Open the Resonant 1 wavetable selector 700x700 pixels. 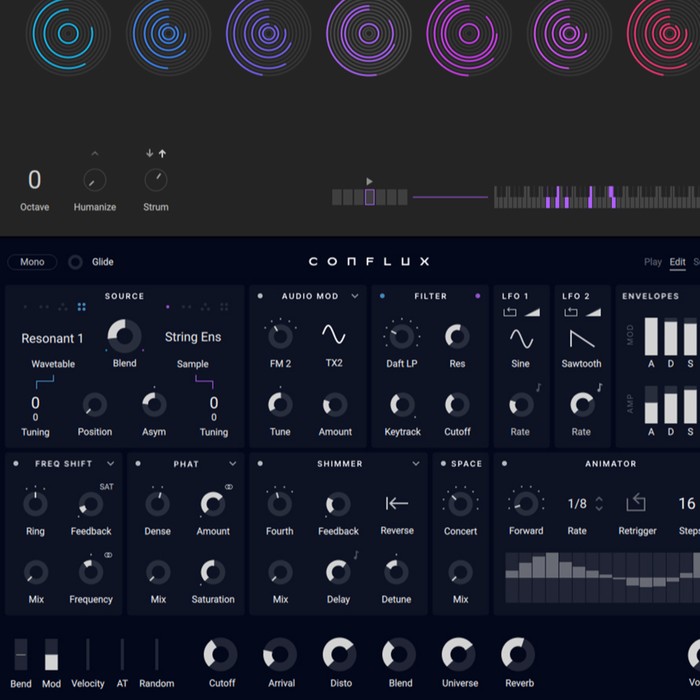click(52, 338)
